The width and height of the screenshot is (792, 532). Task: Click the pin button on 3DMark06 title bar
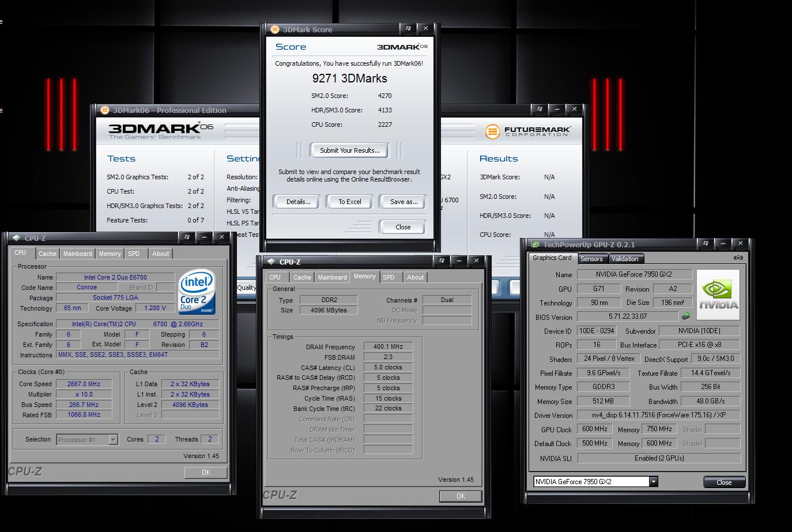tap(539, 108)
